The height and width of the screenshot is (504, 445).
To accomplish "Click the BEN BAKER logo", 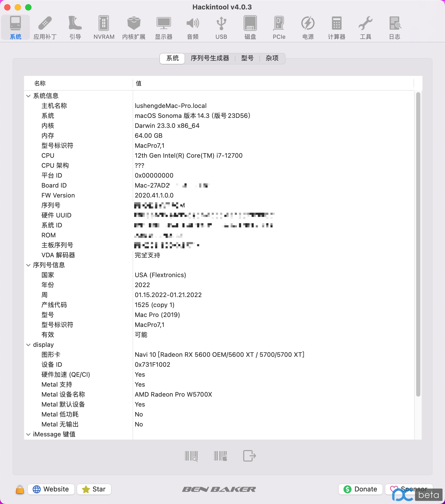I will (x=219, y=489).
